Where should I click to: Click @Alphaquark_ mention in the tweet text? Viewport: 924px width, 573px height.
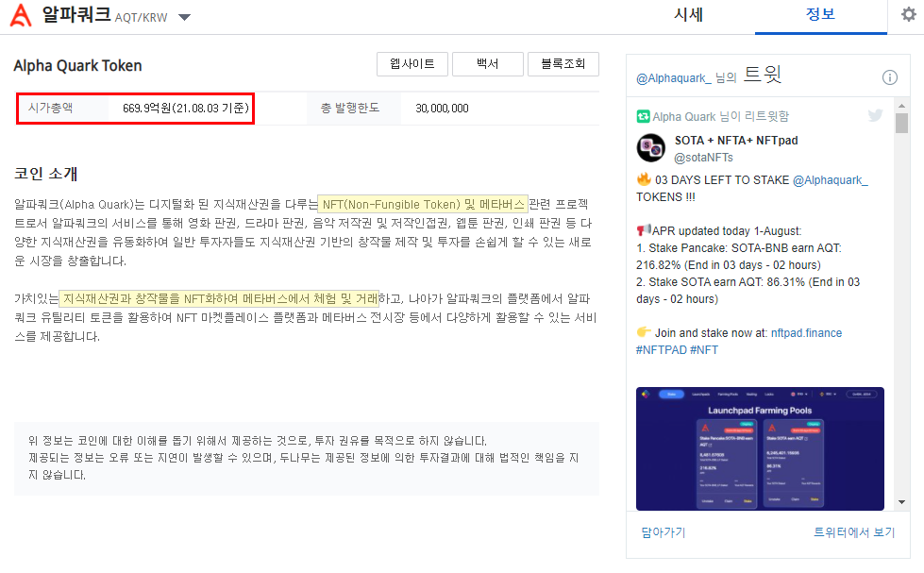[x=830, y=179]
